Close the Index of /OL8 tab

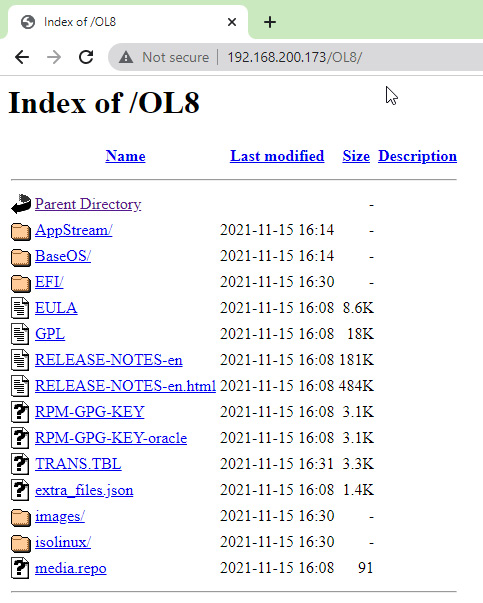coord(232,22)
